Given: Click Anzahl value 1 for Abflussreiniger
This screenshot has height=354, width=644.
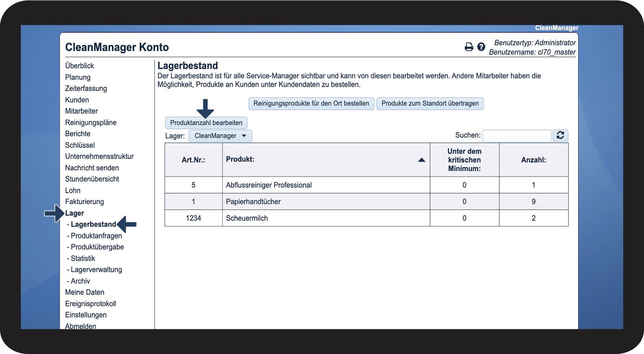Looking at the screenshot, I should 534,185.
